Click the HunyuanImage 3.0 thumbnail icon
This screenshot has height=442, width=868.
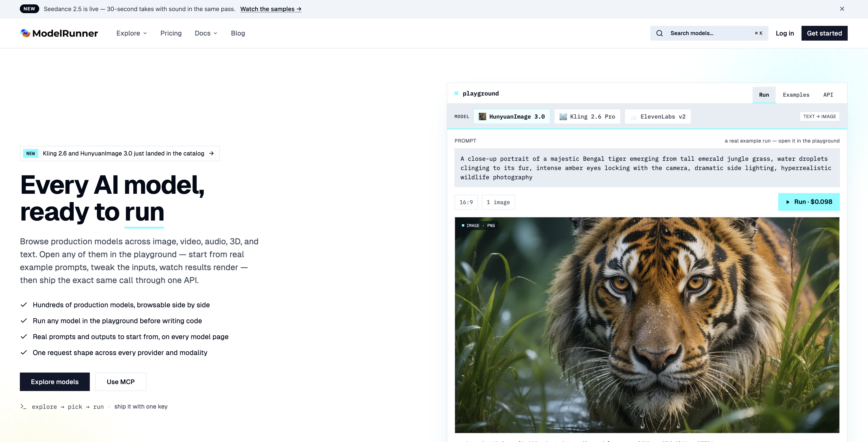pyautogui.click(x=482, y=116)
